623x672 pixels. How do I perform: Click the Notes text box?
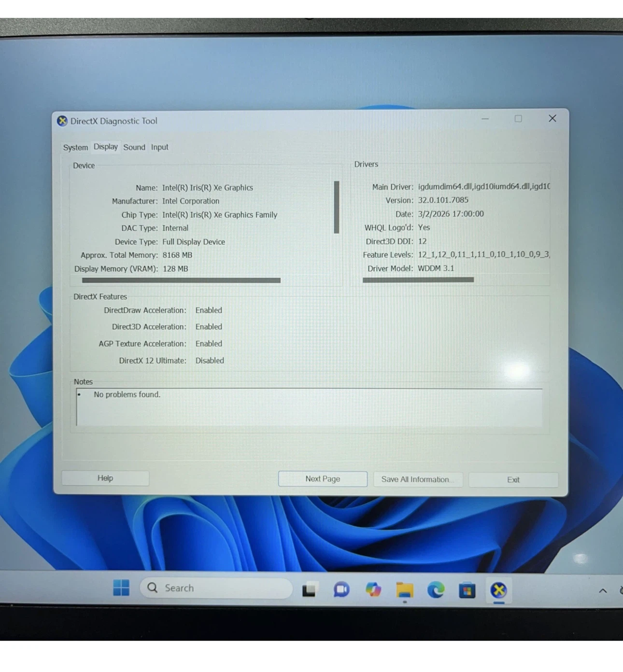(309, 407)
